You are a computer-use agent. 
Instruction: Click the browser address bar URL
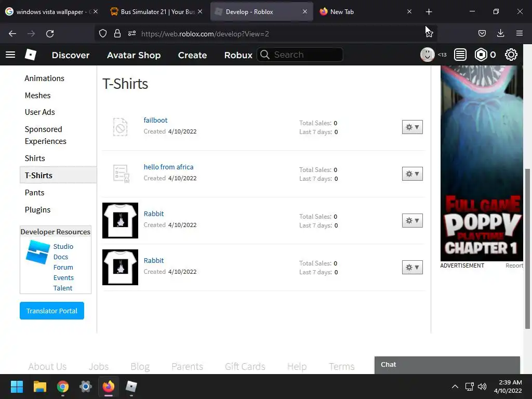click(205, 34)
